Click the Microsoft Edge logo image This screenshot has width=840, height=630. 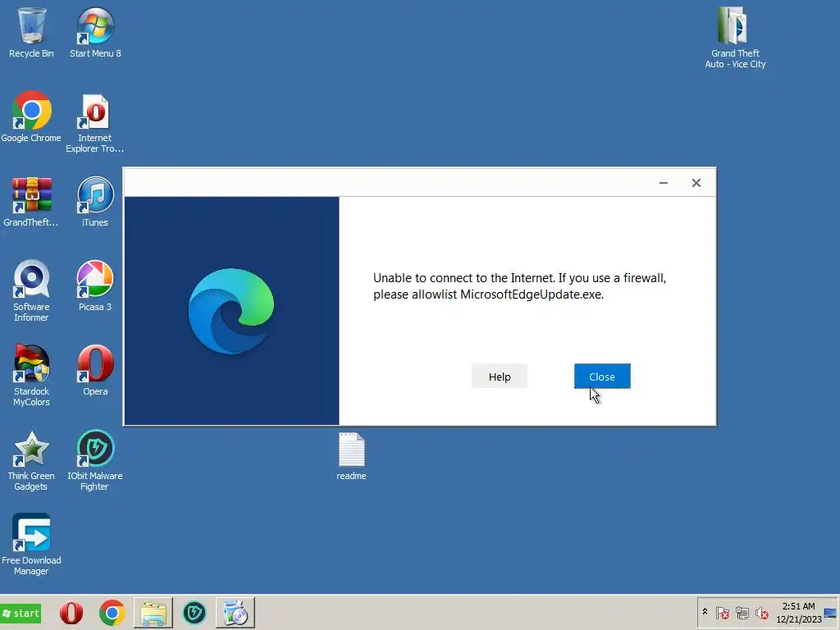click(231, 311)
